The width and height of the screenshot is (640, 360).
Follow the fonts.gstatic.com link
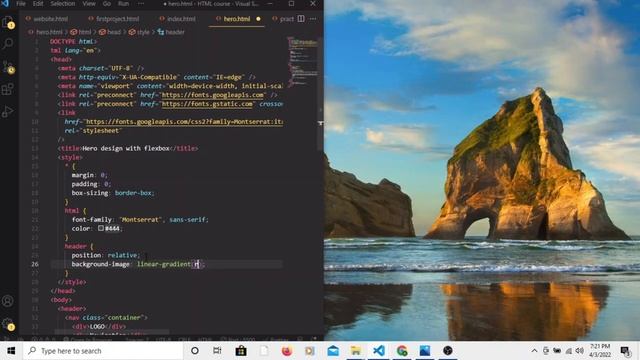tap(207, 104)
